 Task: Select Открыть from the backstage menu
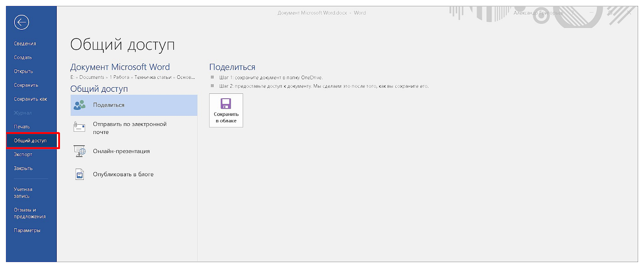(x=23, y=71)
